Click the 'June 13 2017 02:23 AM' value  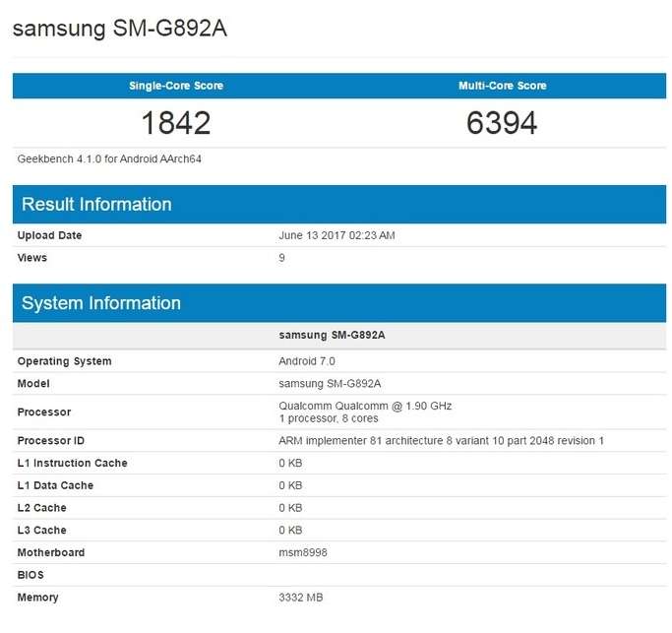click(336, 235)
